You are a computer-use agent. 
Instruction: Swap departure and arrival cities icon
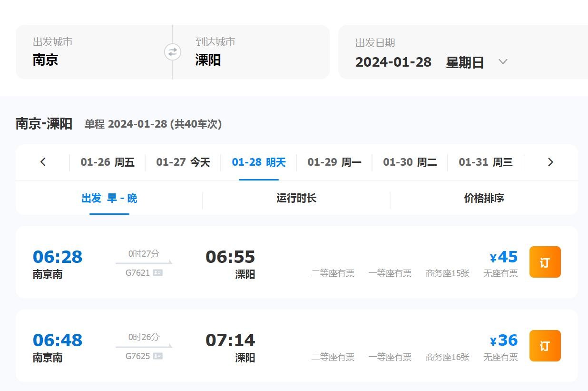pyautogui.click(x=173, y=52)
